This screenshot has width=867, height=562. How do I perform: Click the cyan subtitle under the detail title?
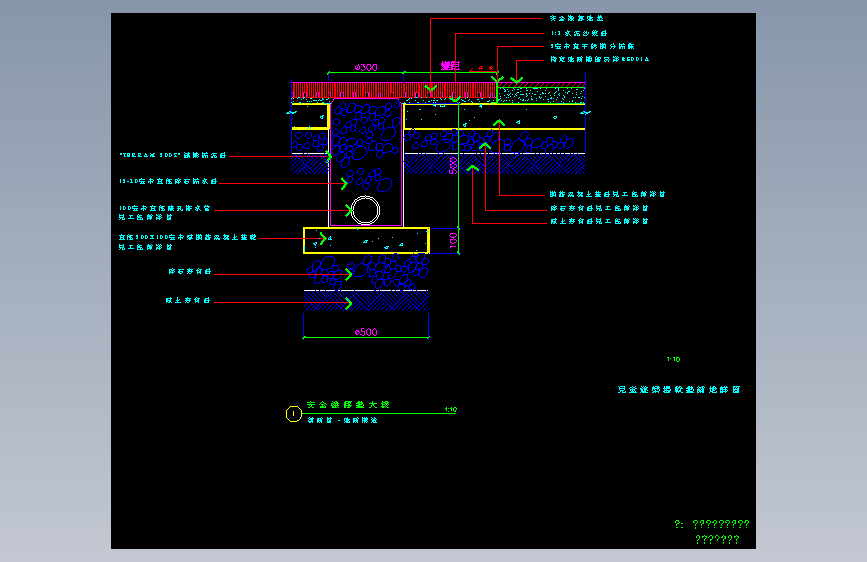click(342, 420)
